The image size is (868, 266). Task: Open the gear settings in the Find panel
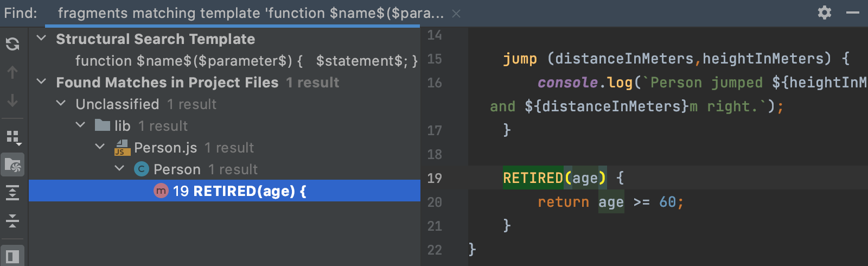coord(825,12)
